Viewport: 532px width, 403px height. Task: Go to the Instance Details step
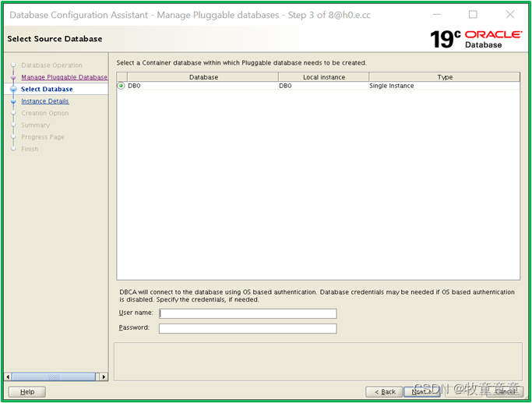tap(44, 101)
